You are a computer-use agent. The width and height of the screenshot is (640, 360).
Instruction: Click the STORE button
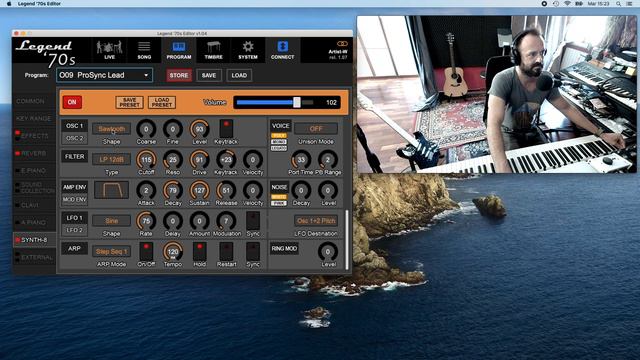tap(179, 76)
